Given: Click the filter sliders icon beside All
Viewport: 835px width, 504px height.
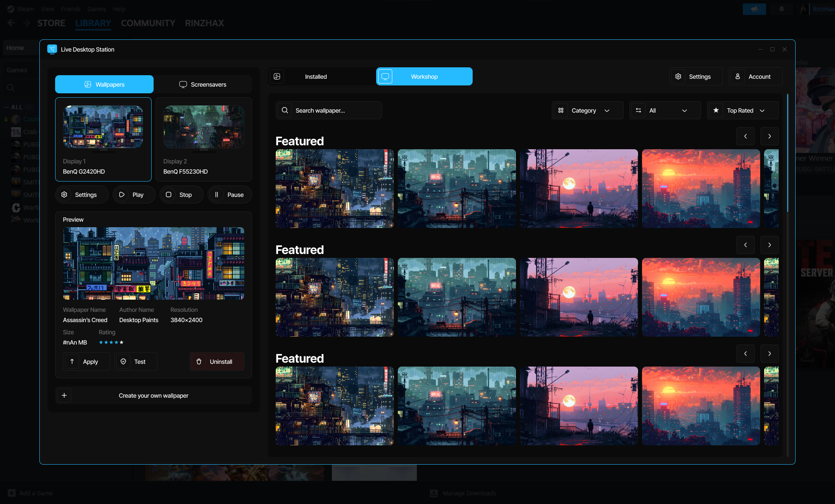Looking at the screenshot, I should (x=638, y=110).
